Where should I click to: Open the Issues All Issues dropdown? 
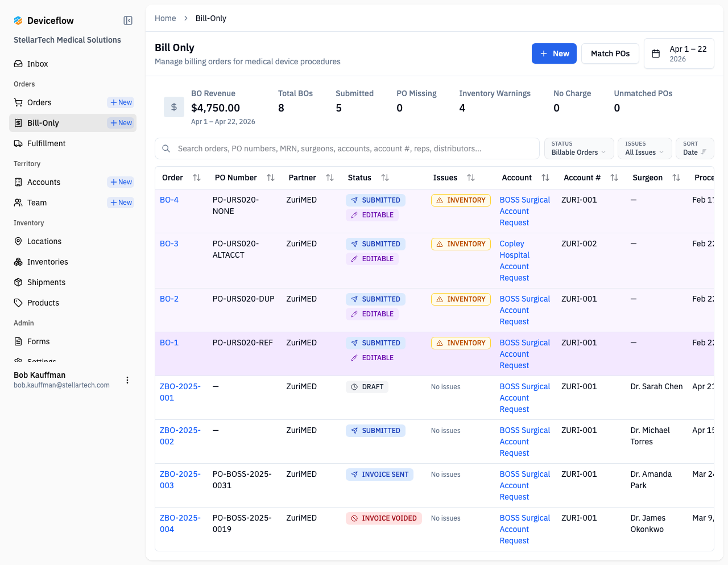click(x=645, y=149)
